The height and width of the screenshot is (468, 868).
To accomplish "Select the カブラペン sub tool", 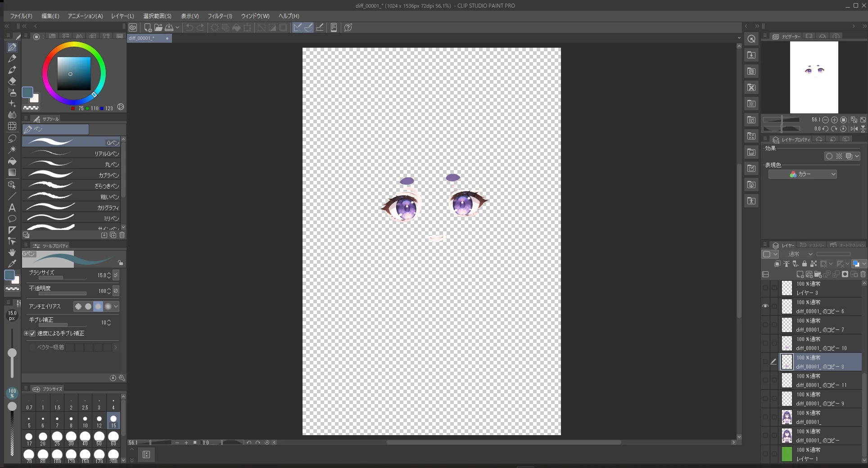I will click(x=71, y=175).
